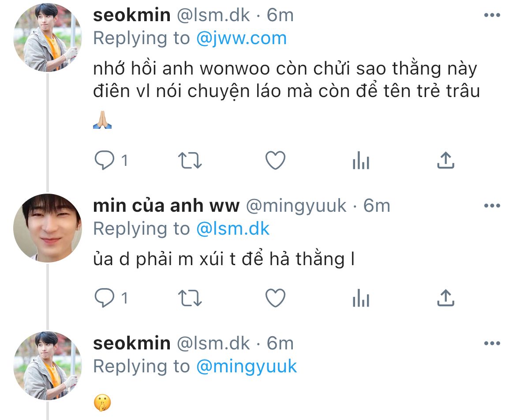Open more options on seokmin's last tweet

coord(492,343)
